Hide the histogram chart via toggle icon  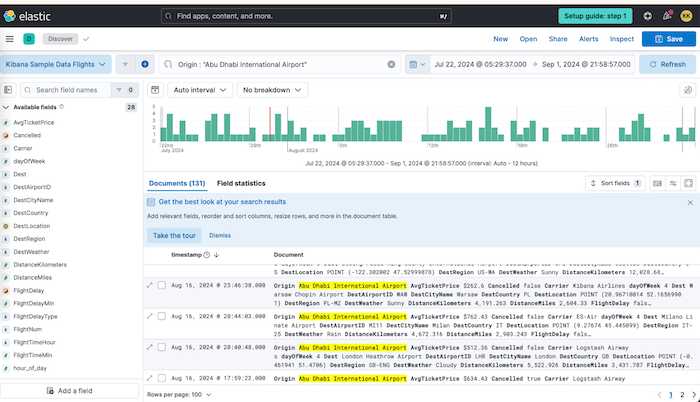coord(155,90)
